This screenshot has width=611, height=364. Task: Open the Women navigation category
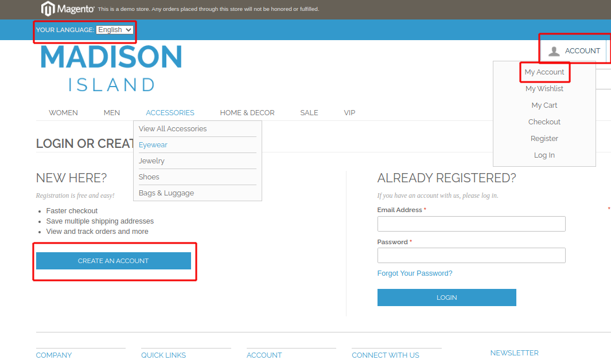pyautogui.click(x=63, y=113)
